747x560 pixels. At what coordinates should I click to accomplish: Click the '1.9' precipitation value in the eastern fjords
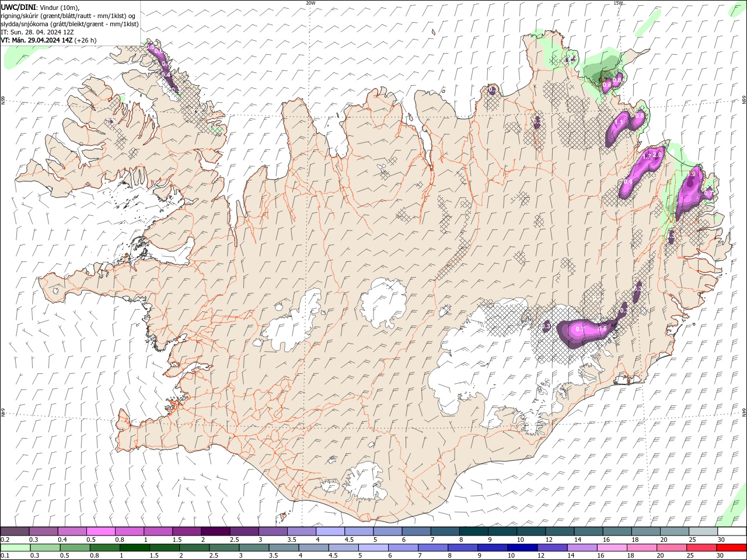point(692,174)
